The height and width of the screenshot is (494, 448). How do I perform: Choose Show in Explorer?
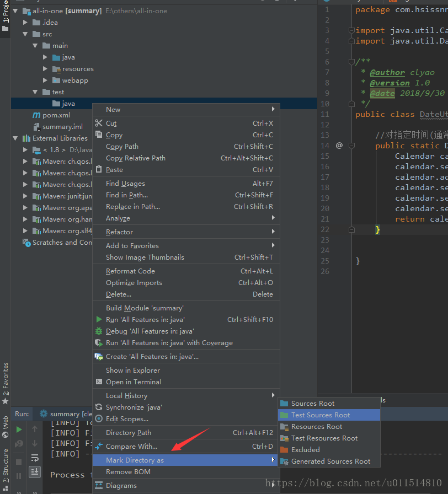coord(186,370)
